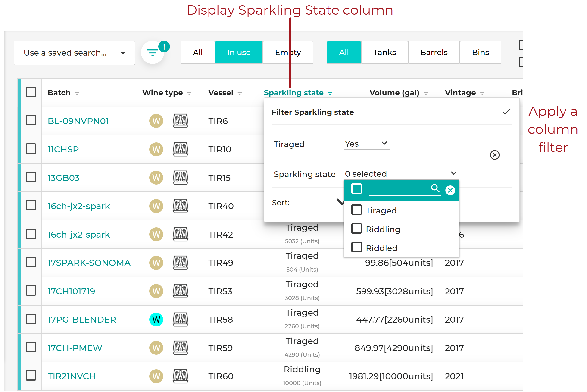This screenshot has height=392, width=587.
Task: Select the BL-09NVPN01 row checkbox
Action: [31, 120]
